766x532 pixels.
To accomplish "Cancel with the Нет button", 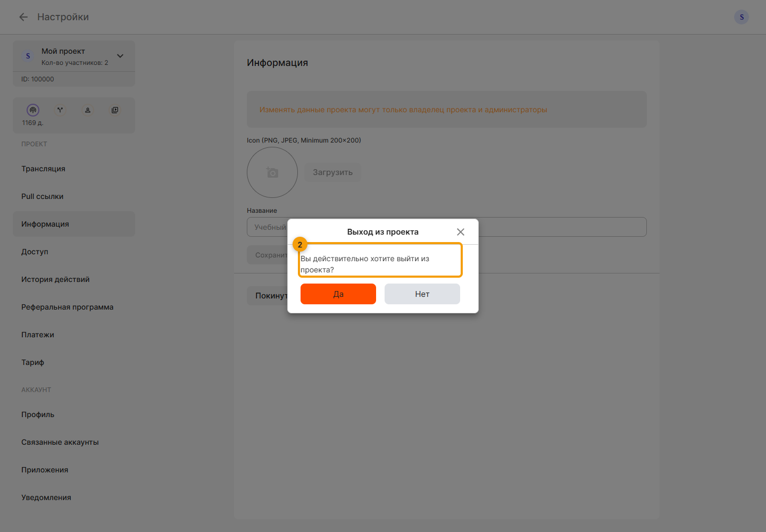I will click(422, 294).
